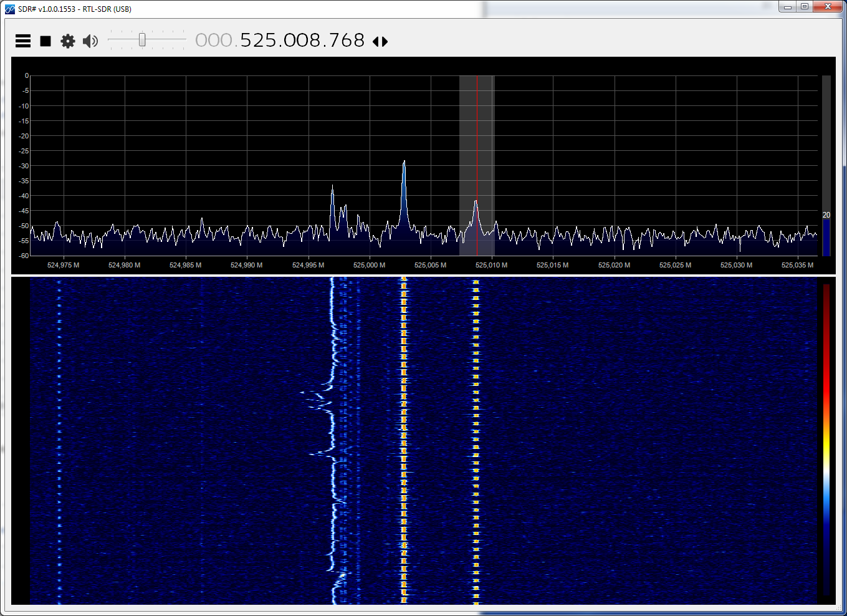This screenshot has width=847, height=616.
Task: Minimize the SDR# window
Action: pos(788,7)
